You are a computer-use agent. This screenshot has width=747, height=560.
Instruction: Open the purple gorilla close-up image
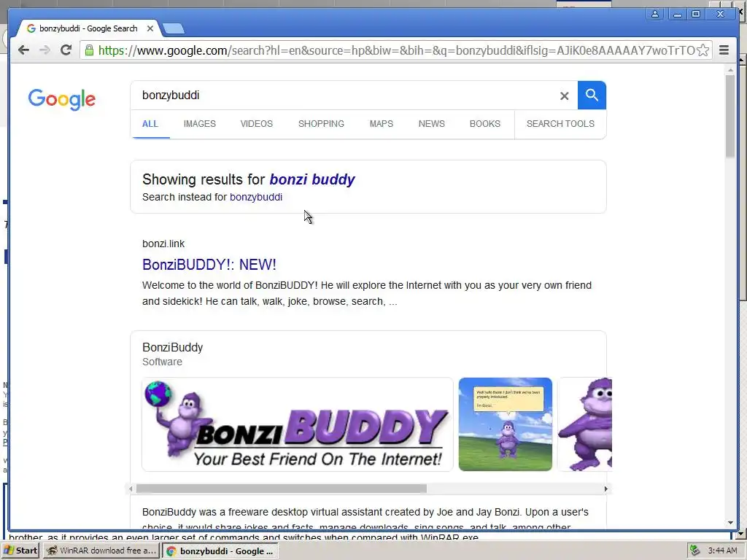pyautogui.click(x=585, y=424)
